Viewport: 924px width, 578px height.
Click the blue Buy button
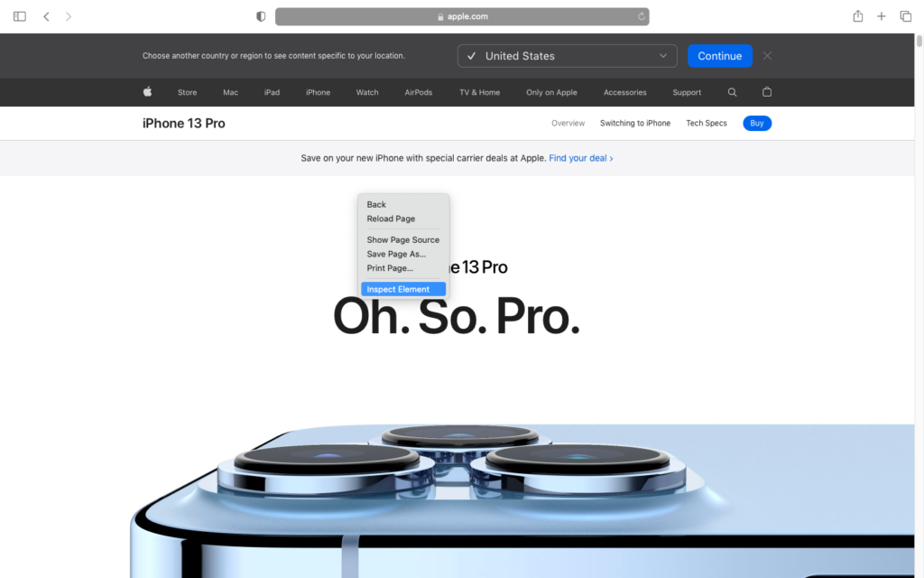tap(757, 123)
